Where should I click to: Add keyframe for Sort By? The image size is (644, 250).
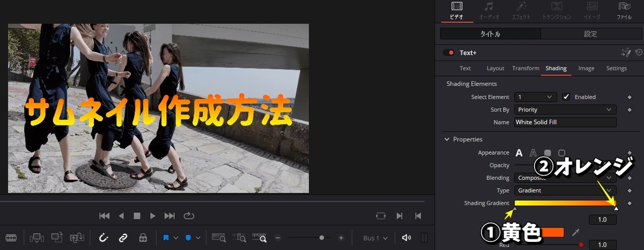(x=630, y=109)
